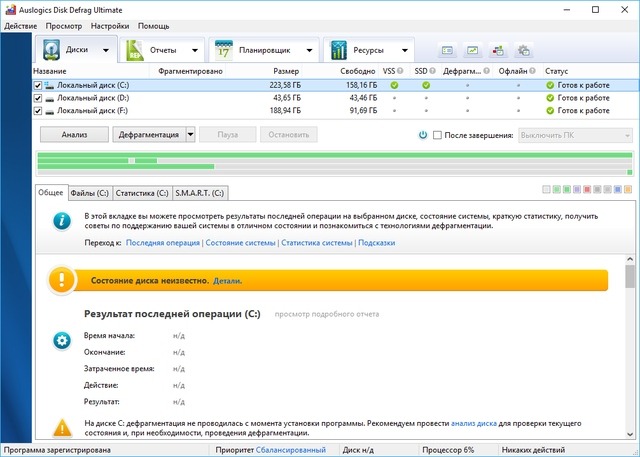Uncheck Локальный диск (C:) checkbox
The height and width of the screenshot is (457, 640).
[38, 86]
